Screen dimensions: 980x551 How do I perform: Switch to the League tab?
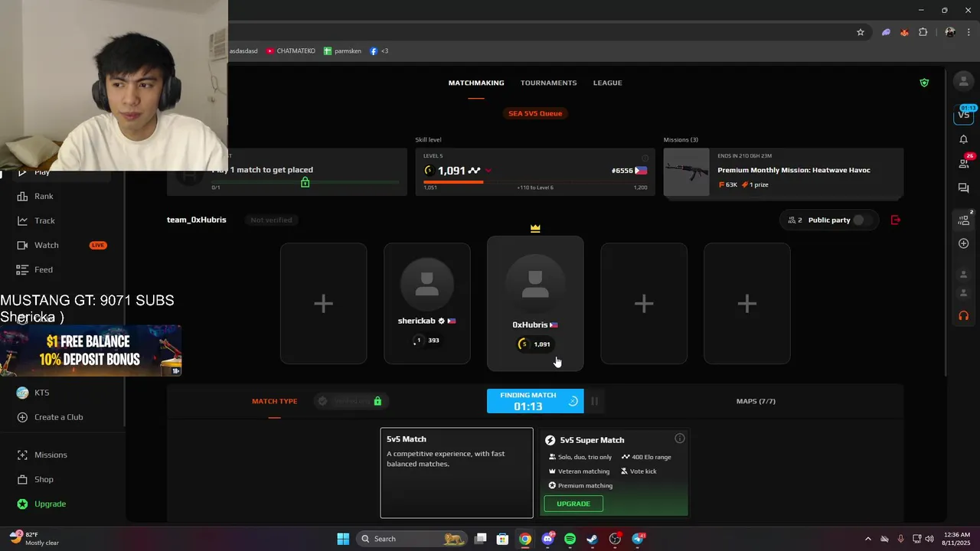tap(608, 83)
